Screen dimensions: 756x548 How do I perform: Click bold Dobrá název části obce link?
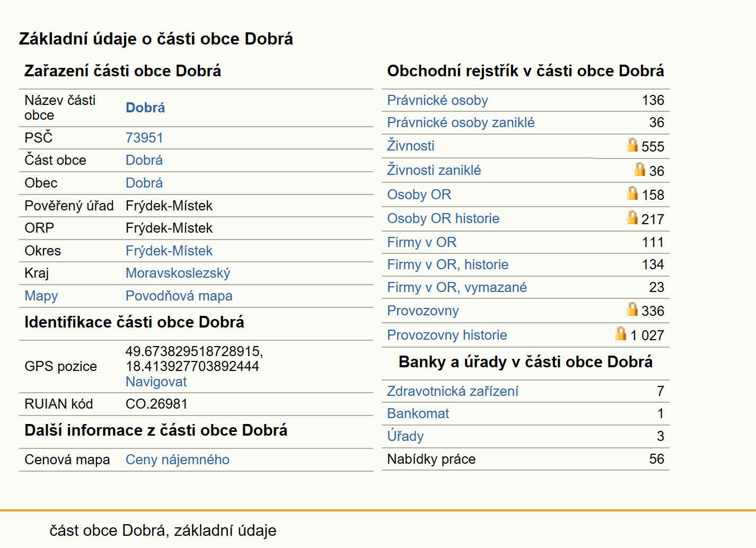[145, 108]
